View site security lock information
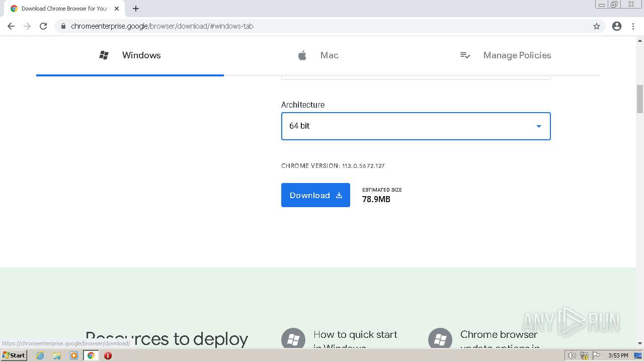The width and height of the screenshot is (644, 362). coord(63,26)
